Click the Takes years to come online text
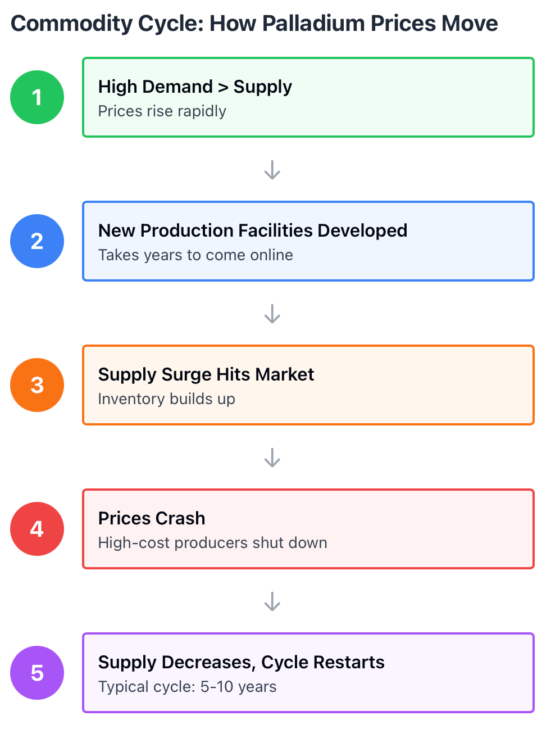The width and height of the screenshot is (560, 729). pyautogui.click(x=195, y=255)
